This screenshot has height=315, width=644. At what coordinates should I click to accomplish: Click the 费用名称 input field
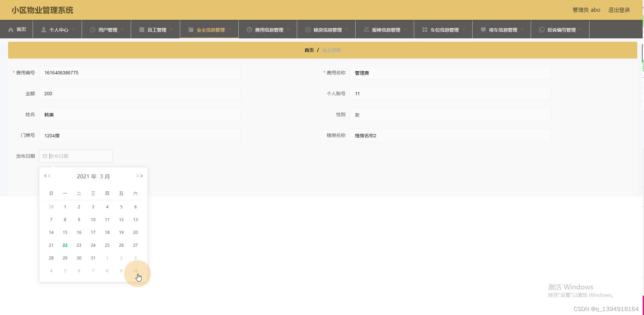tap(450, 73)
